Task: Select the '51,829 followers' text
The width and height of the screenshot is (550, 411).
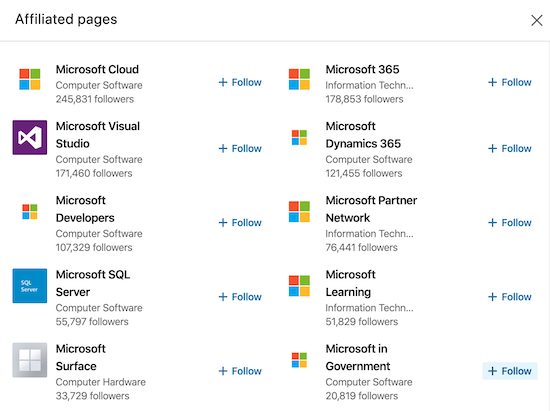Action: tap(362, 322)
